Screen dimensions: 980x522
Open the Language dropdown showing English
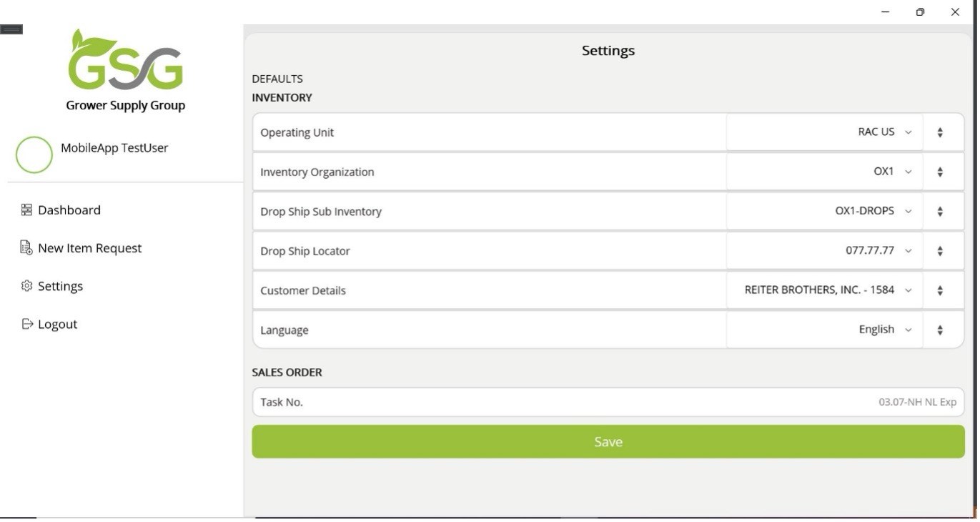pos(824,330)
